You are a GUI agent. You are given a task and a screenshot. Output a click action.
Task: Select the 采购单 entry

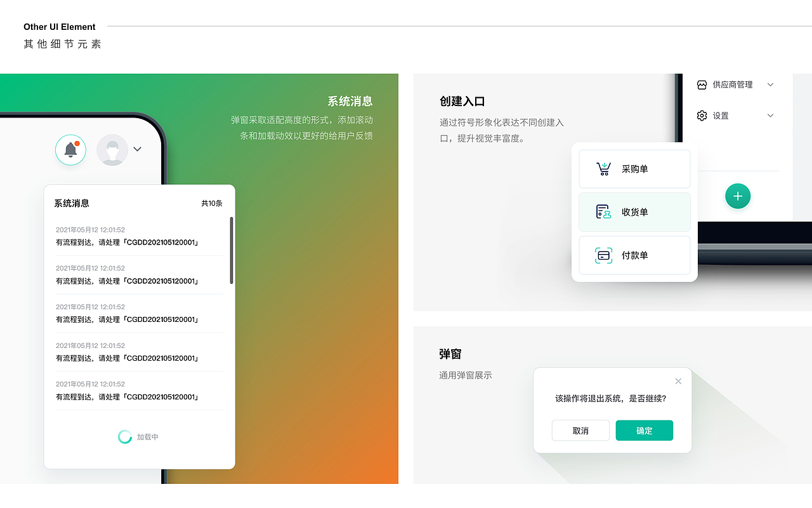pos(634,169)
